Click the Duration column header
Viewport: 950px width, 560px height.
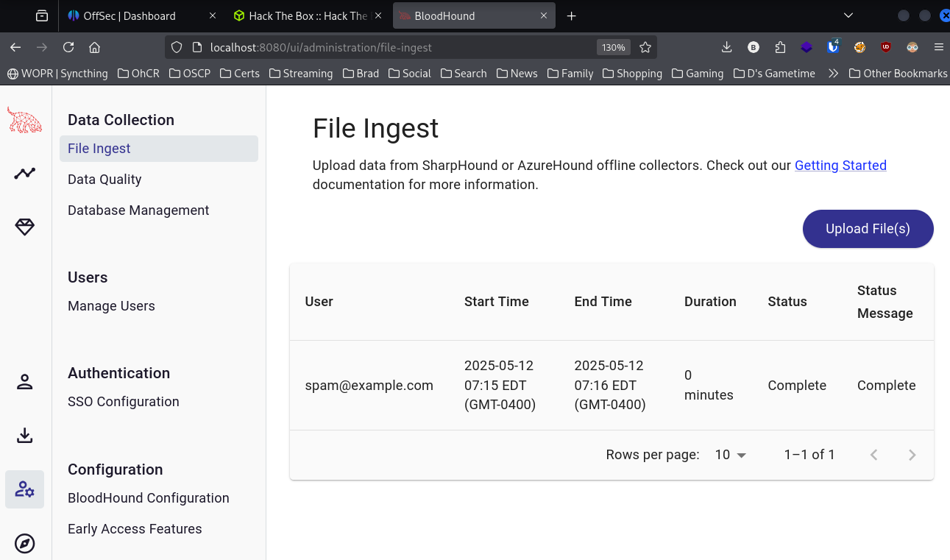coord(710,302)
